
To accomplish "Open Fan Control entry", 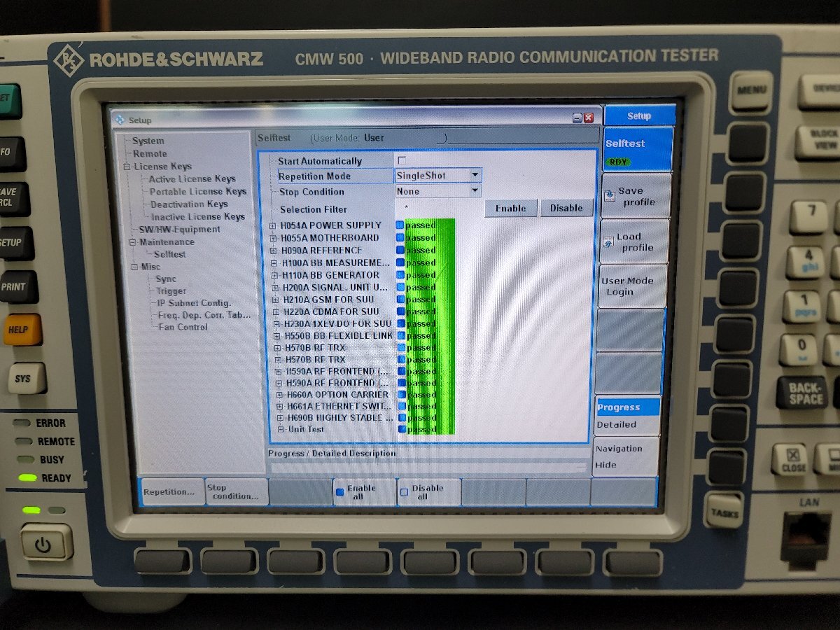I will pyautogui.click(x=183, y=327).
